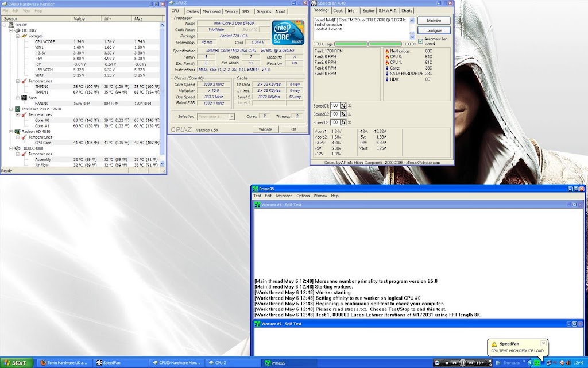Click the Intel Core 2 Duo E7600 processor icon
This screenshot has width=588, height=368.
[x=17, y=109]
